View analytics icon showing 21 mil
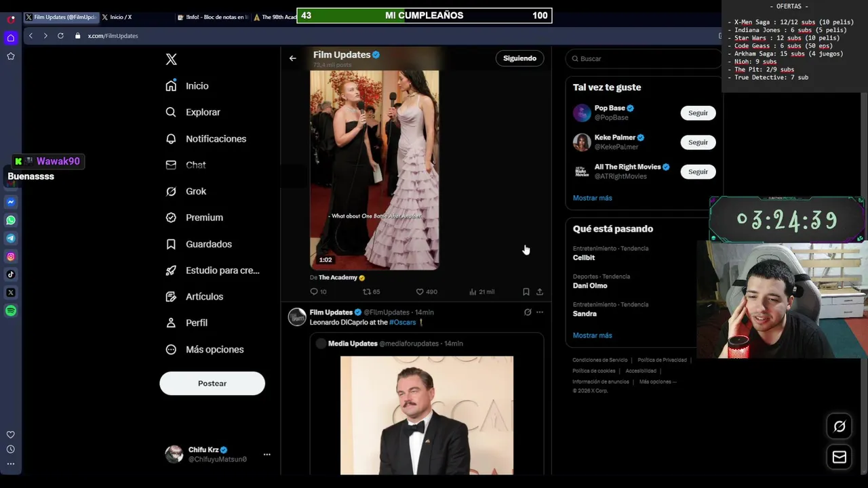The width and height of the screenshot is (868, 488). 473,292
